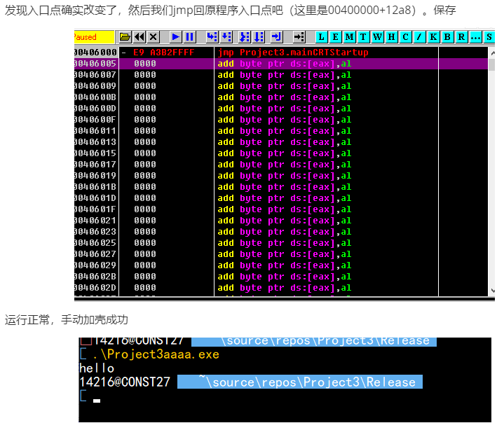Image resolution: width=504 pixels, height=423 pixels.
Task: Select disassembly row at address 0040602D
Action: [281, 288]
